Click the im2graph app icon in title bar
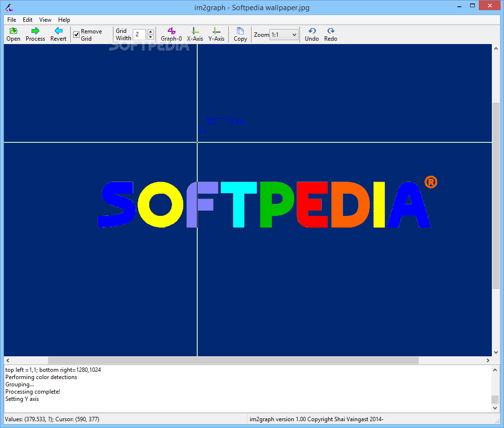The height and width of the screenshot is (428, 504). (x=9, y=8)
